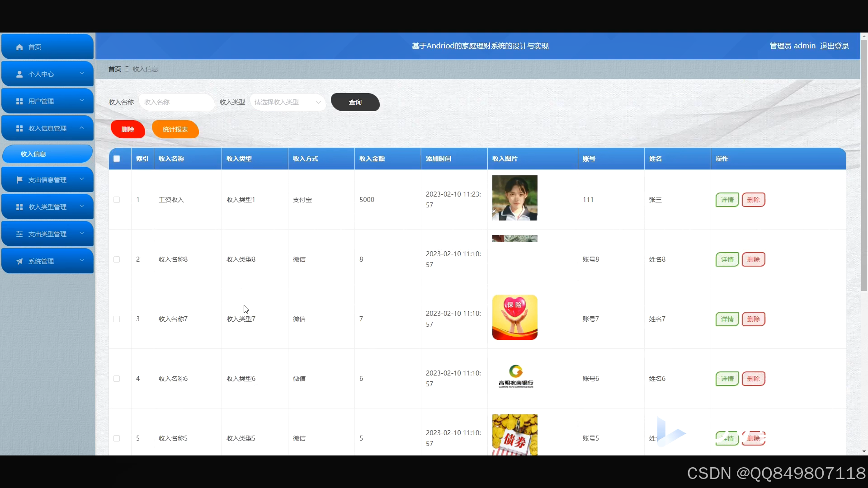Collapse the 收入信息管理 menu chevron

(x=82, y=128)
